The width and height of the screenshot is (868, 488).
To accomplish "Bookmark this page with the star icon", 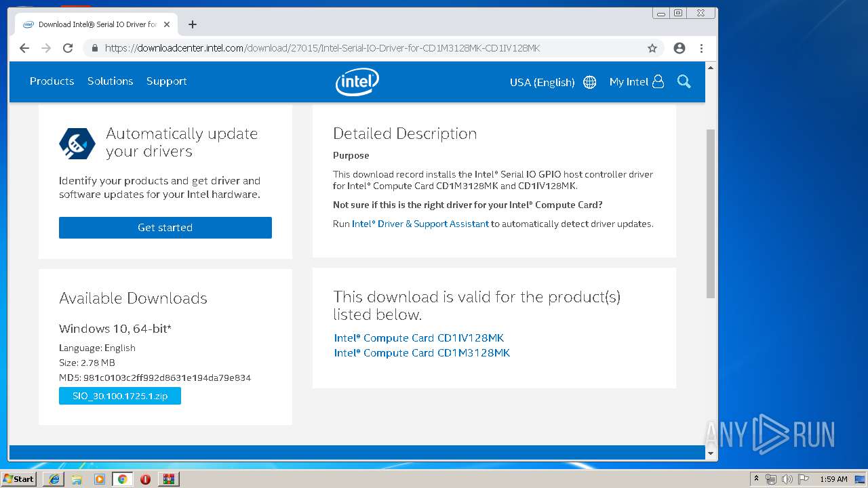I will pos(652,48).
